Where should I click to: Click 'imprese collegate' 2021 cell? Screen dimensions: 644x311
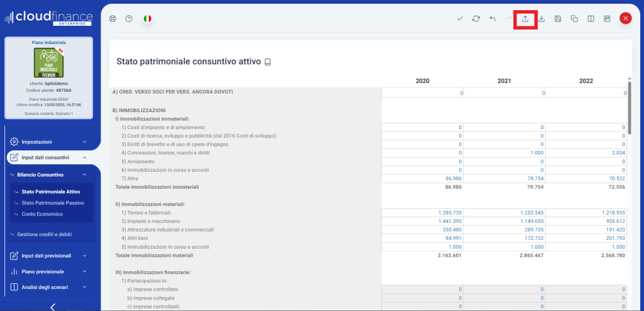[x=504, y=298]
